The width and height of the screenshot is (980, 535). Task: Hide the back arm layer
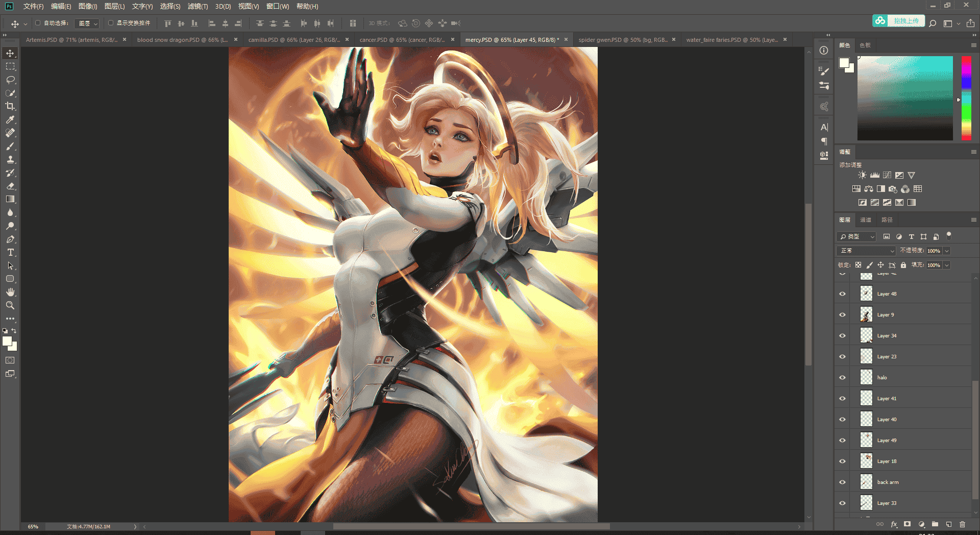843,482
